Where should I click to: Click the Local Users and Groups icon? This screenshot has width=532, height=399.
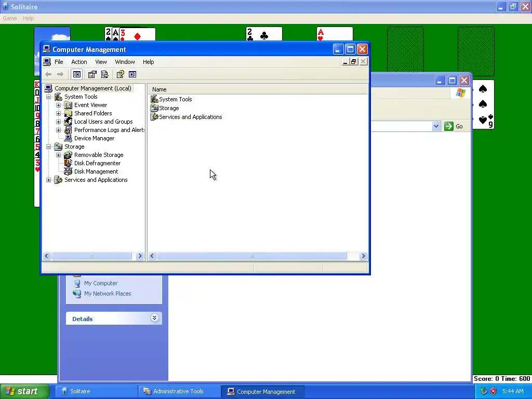coord(68,122)
